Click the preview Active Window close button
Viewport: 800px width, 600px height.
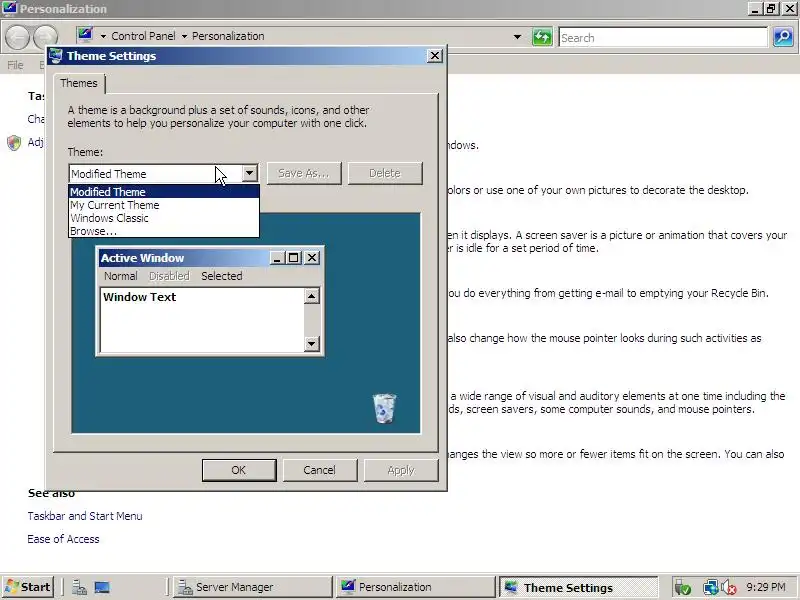click(312, 258)
